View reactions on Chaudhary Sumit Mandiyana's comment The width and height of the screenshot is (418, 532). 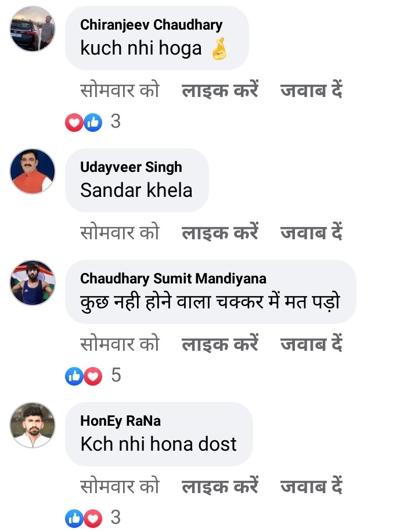click(x=93, y=376)
